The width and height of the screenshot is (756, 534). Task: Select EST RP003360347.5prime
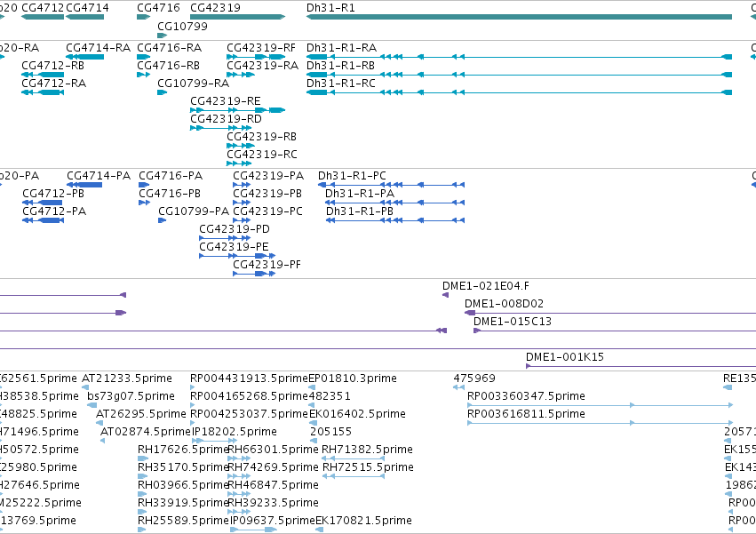click(601, 405)
